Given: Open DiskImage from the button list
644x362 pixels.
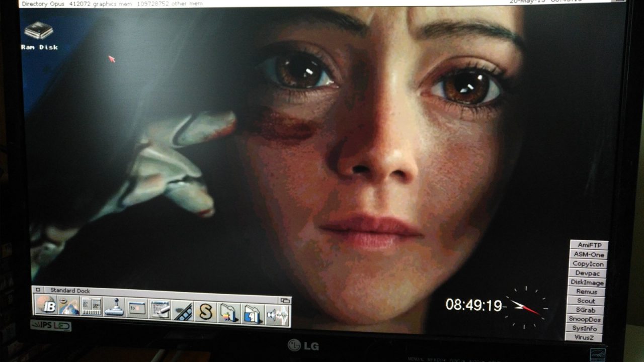Looking at the screenshot, I should coord(587,283).
